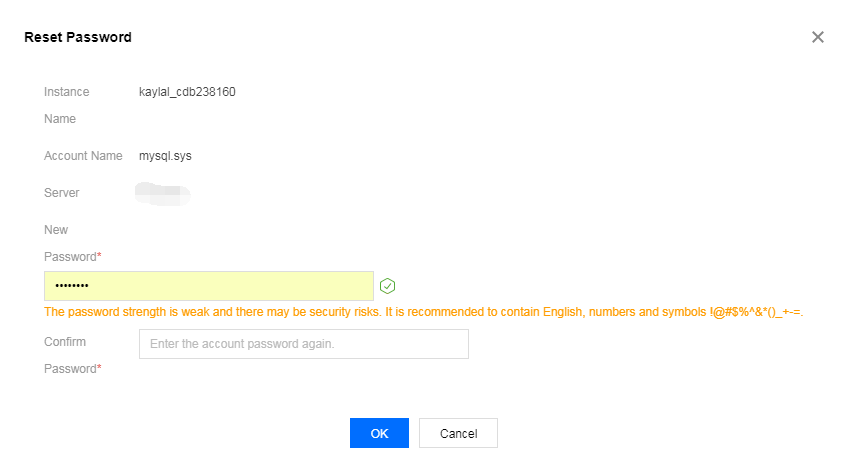
Task: Select the instance name kaylal_cdb238160
Action: 187,92
